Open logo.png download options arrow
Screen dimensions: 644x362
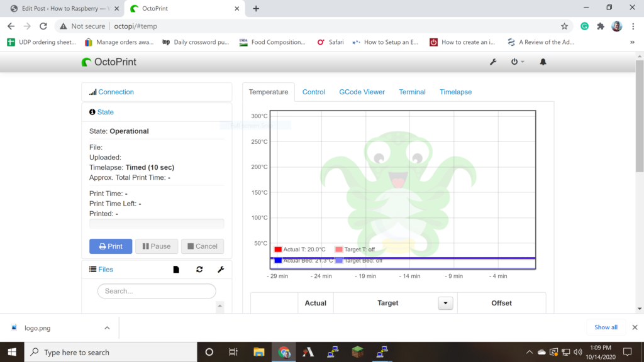click(107, 328)
